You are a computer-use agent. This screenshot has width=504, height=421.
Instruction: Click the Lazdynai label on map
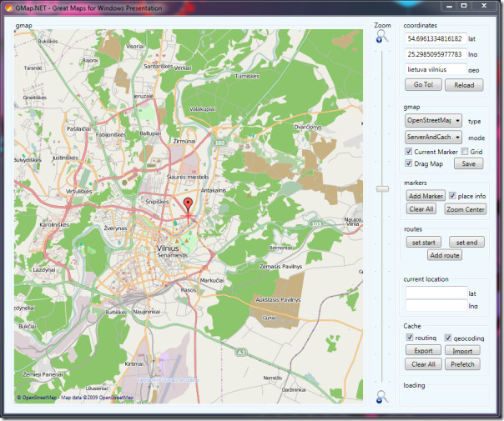pyautogui.click(x=44, y=270)
